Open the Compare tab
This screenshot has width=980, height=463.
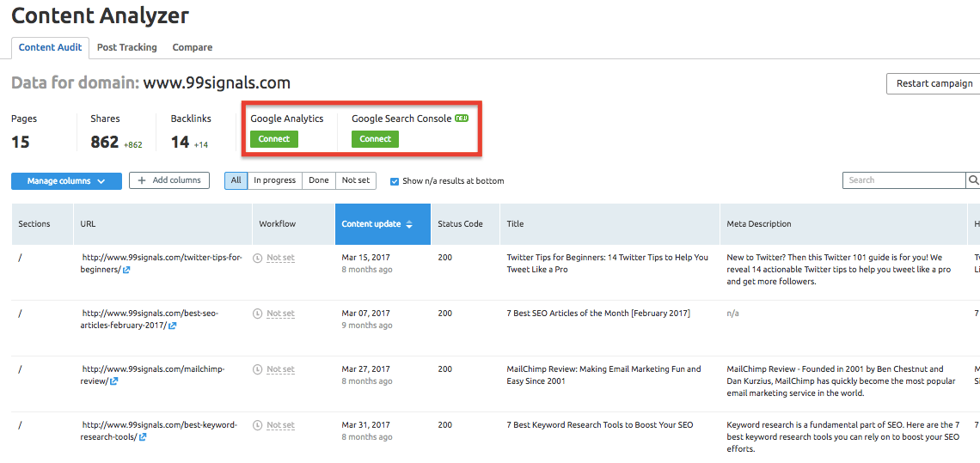[x=193, y=47]
